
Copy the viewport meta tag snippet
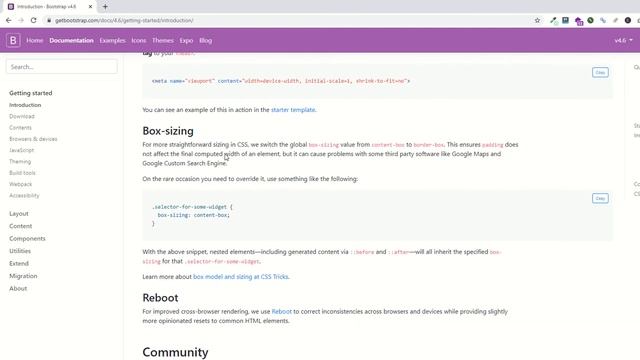click(x=600, y=72)
